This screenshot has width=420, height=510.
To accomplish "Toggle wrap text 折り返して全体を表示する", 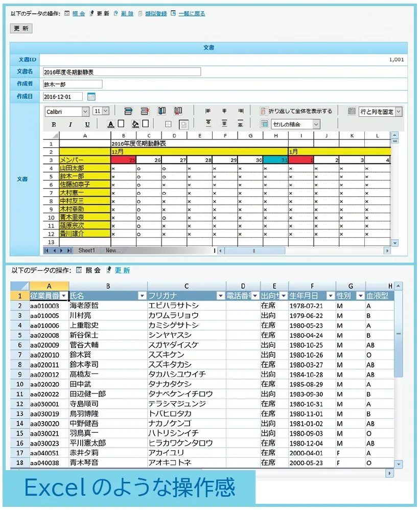I will [296, 111].
